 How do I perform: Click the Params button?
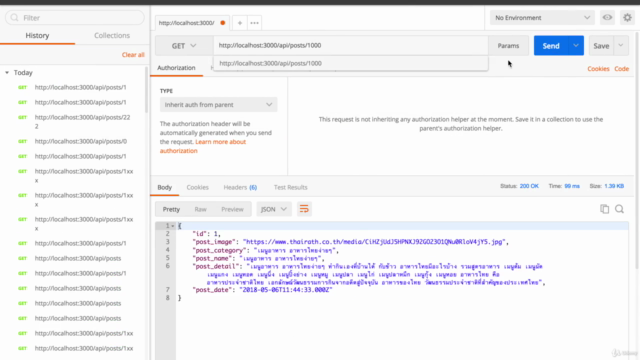tap(508, 46)
